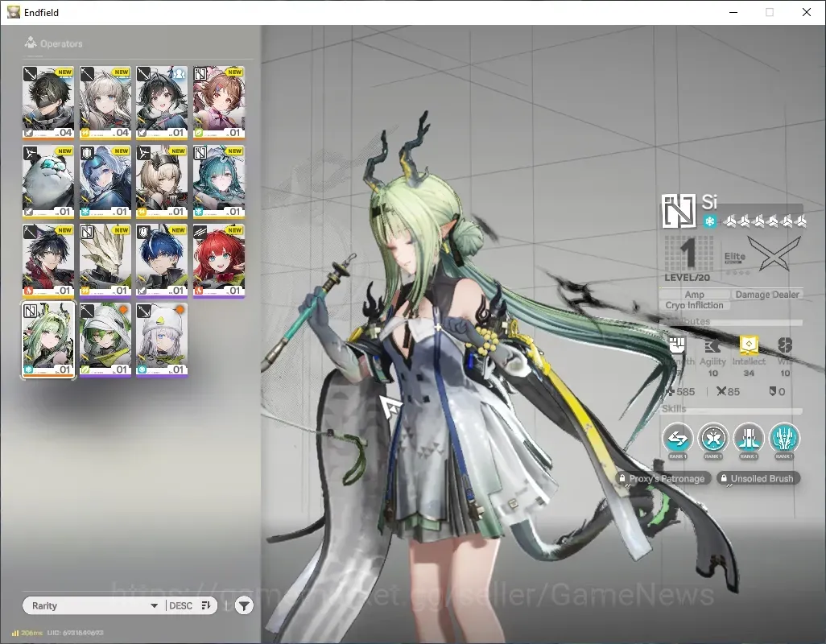Select the white furry creature with goggles card
The height and width of the screenshot is (644, 826).
point(48,182)
